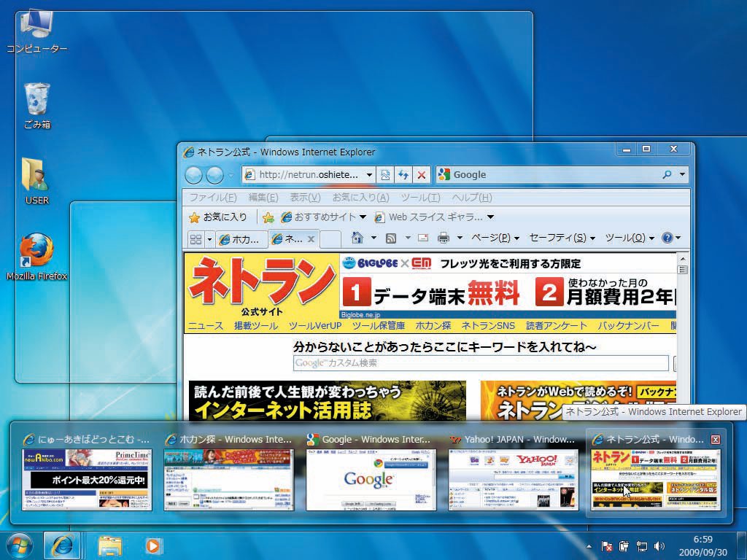Open the お気に入り(A) menu

(360, 197)
